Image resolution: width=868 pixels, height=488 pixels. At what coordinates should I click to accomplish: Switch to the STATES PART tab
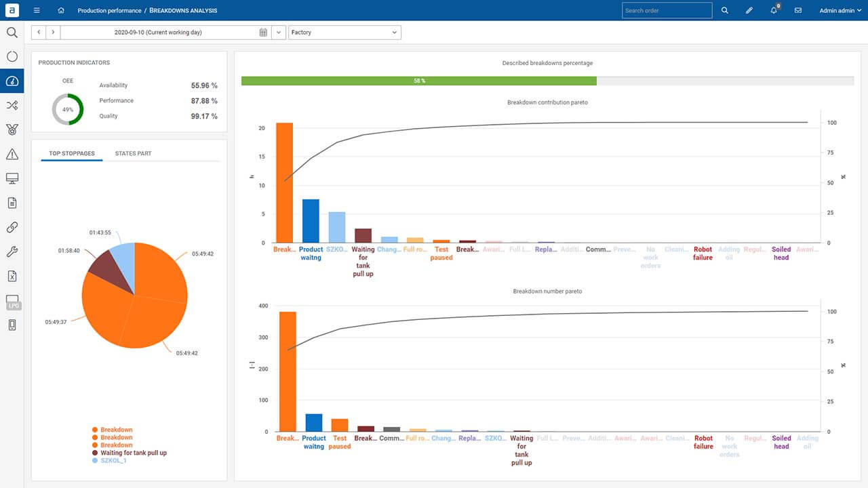click(x=134, y=154)
